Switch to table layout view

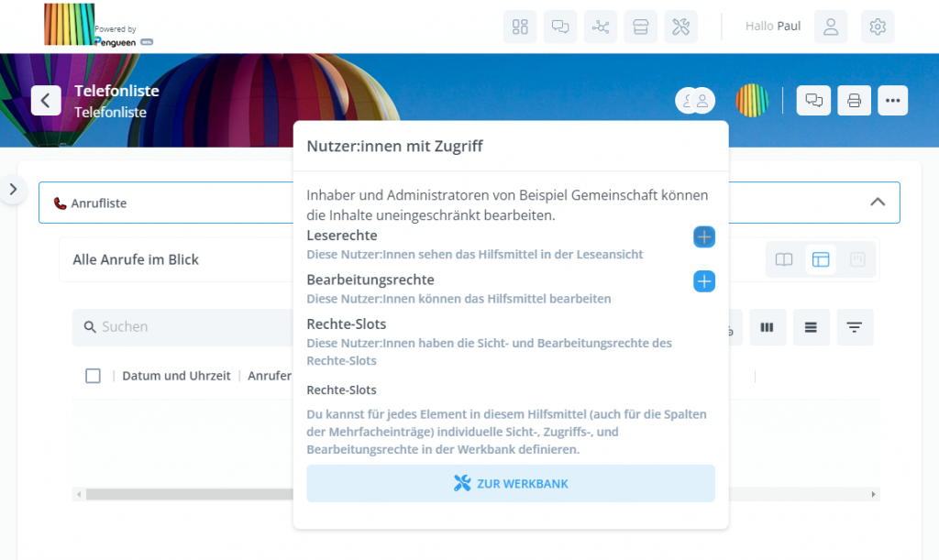tap(821, 259)
